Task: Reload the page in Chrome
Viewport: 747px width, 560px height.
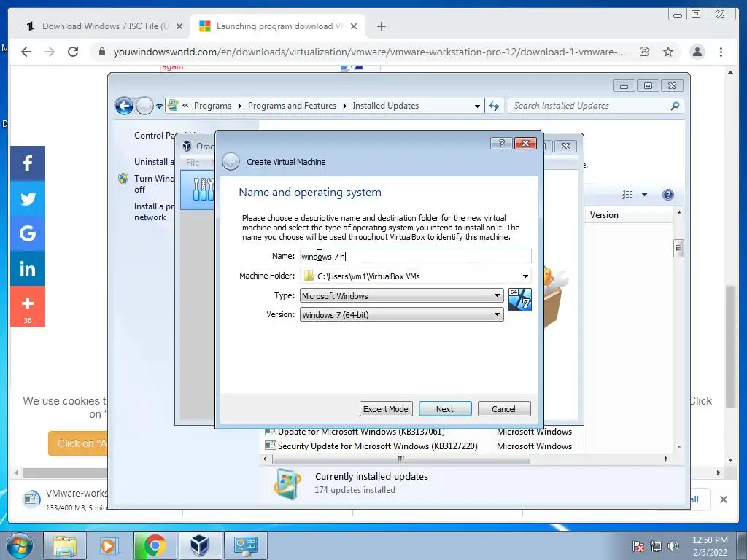Action: point(73,52)
